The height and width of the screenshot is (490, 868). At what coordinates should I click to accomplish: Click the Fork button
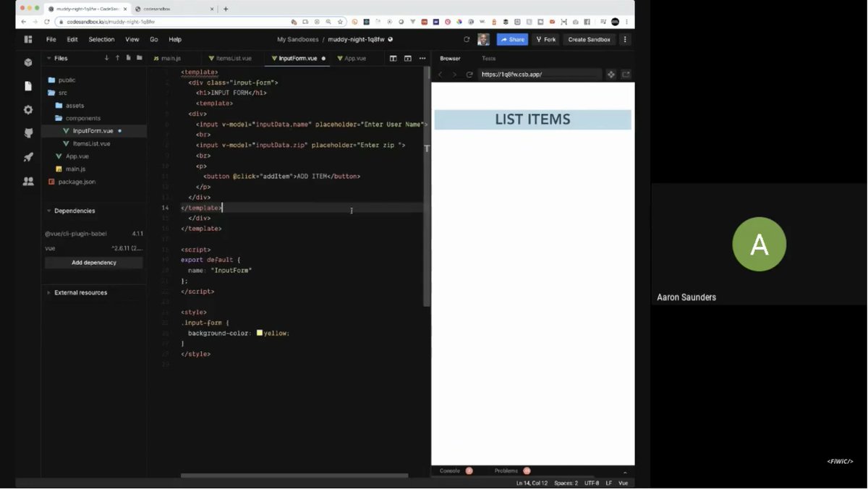pos(546,39)
